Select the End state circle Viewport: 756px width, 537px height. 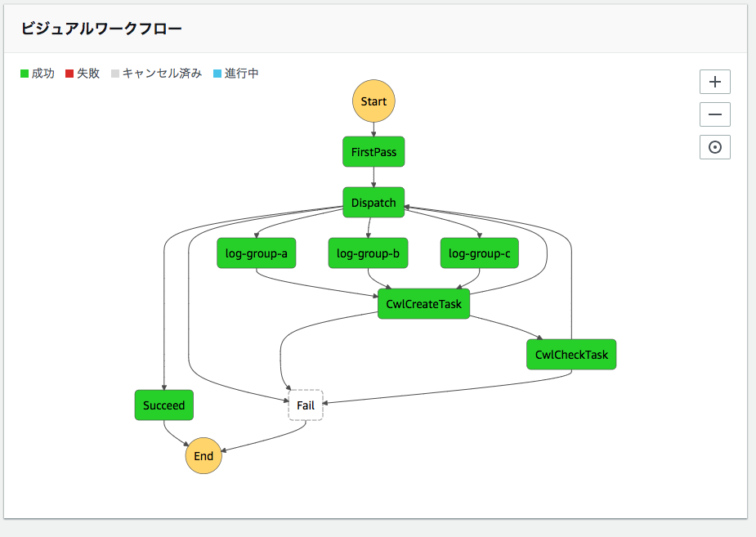coord(204,455)
